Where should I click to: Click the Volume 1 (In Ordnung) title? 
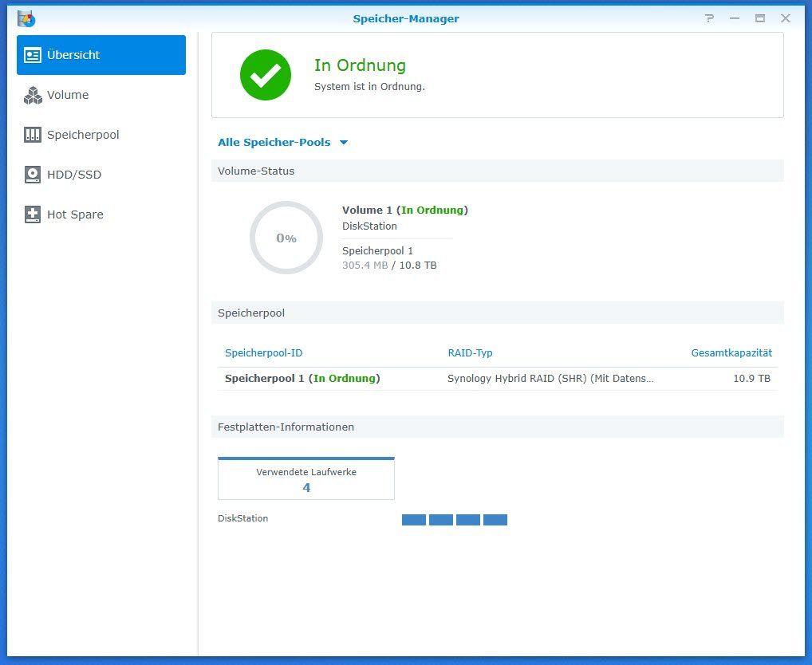point(405,211)
